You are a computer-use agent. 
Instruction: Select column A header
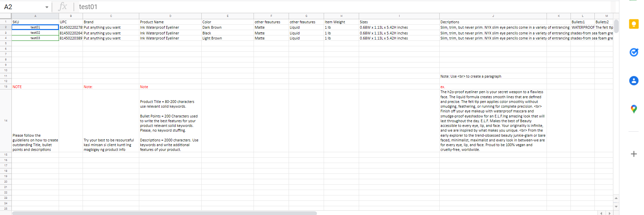(35, 16)
